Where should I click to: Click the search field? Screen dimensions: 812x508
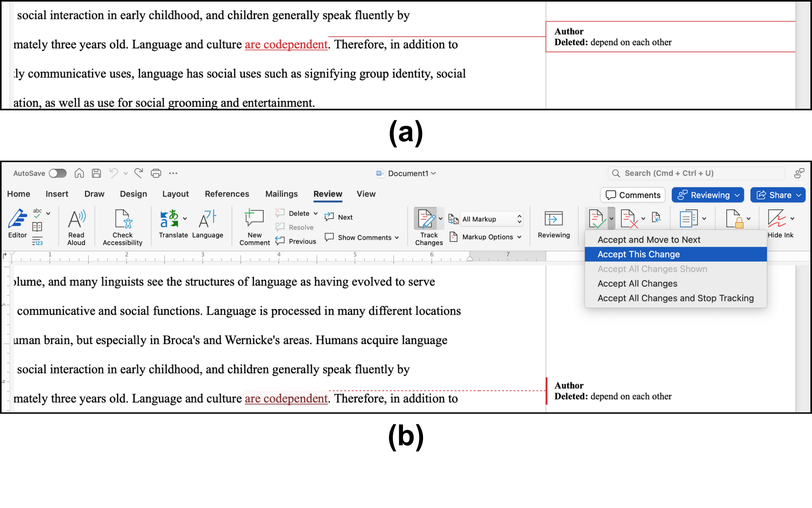696,173
